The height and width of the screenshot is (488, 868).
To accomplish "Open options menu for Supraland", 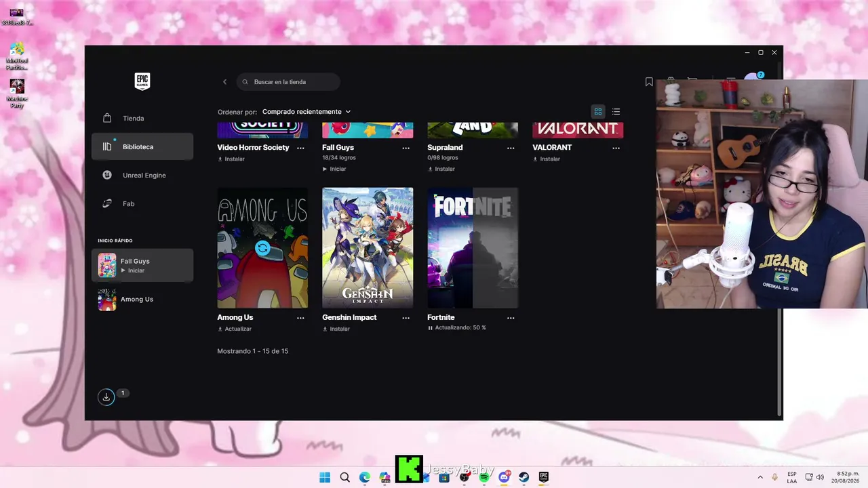I will coord(511,148).
